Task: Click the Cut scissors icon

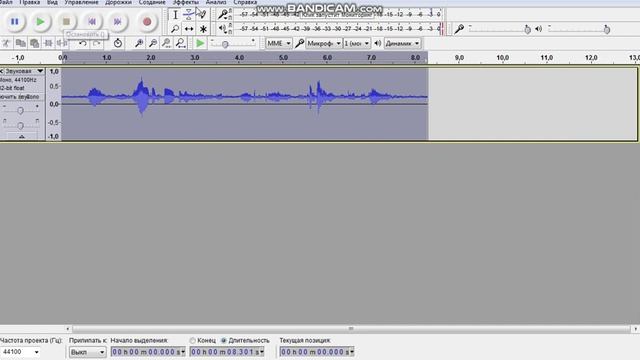Action: point(7,43)
